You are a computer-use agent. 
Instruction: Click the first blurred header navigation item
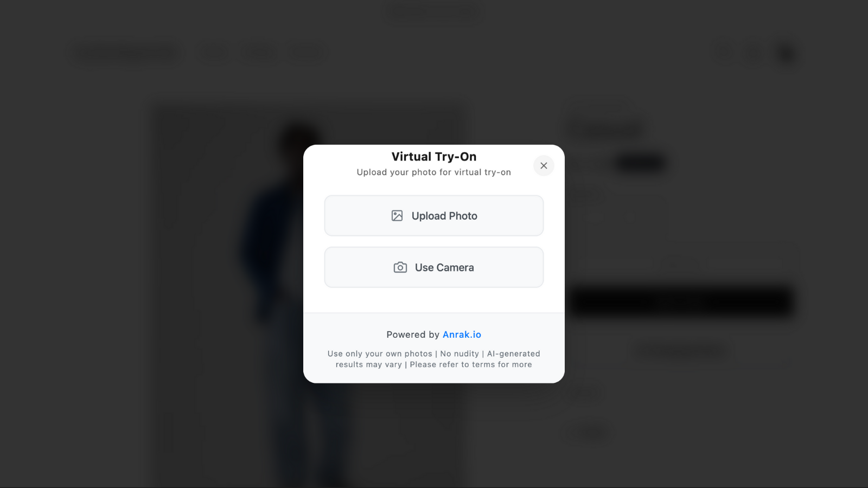pyautogui.click(x=213, y=53)
